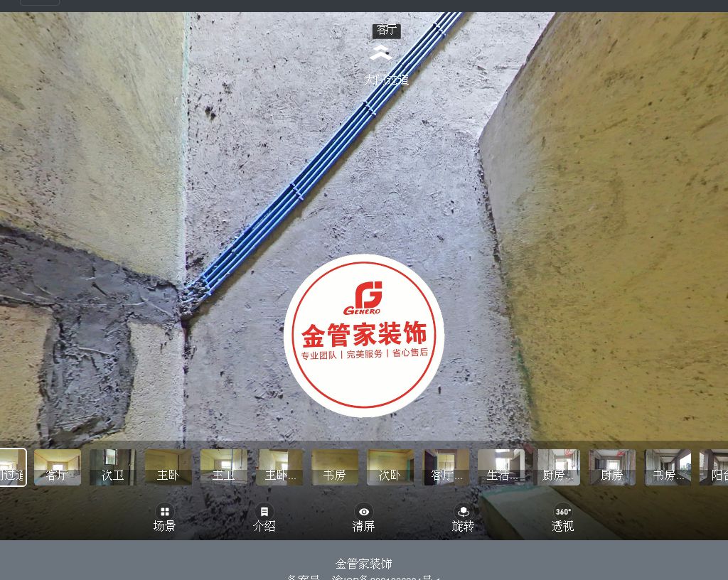Select the 大门过道 scene thumbnail
Image resolution: width=728 pixels, height=580 pixels.
tap(13, 467)
